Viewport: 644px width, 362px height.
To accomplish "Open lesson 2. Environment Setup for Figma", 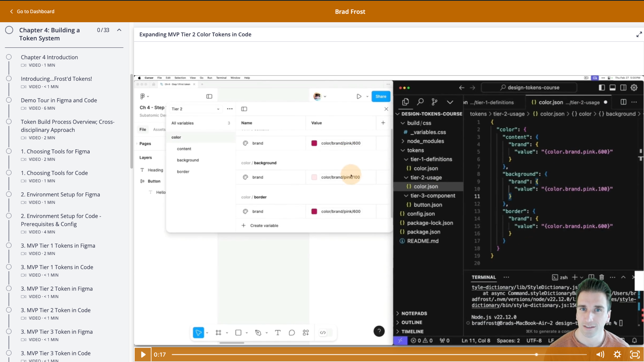I will (60, 194).
